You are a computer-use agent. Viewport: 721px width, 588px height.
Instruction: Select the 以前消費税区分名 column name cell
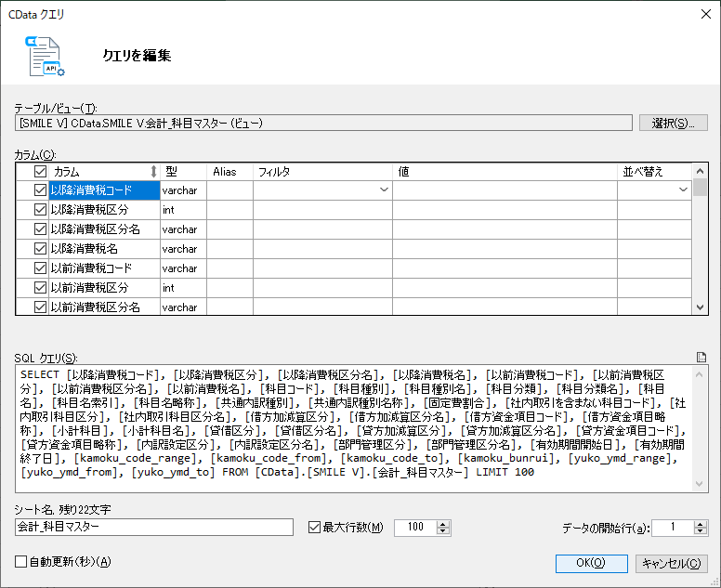point(104,307)
